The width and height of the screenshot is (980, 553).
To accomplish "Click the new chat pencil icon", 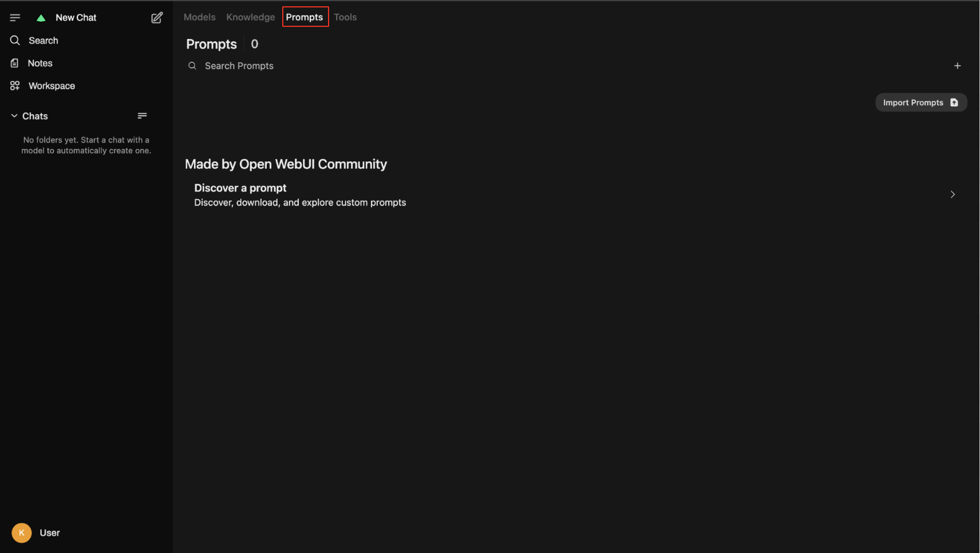I will [157, 18].
